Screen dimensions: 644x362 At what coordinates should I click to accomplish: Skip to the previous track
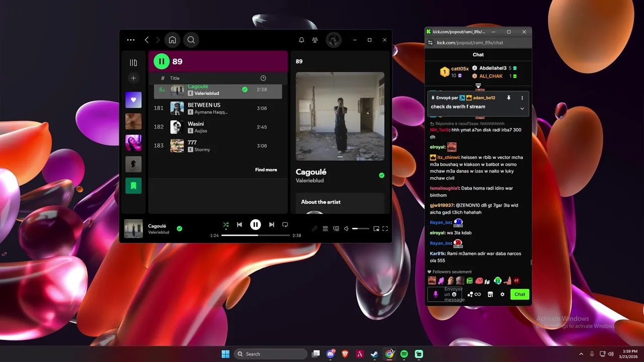tap(239, 225)
